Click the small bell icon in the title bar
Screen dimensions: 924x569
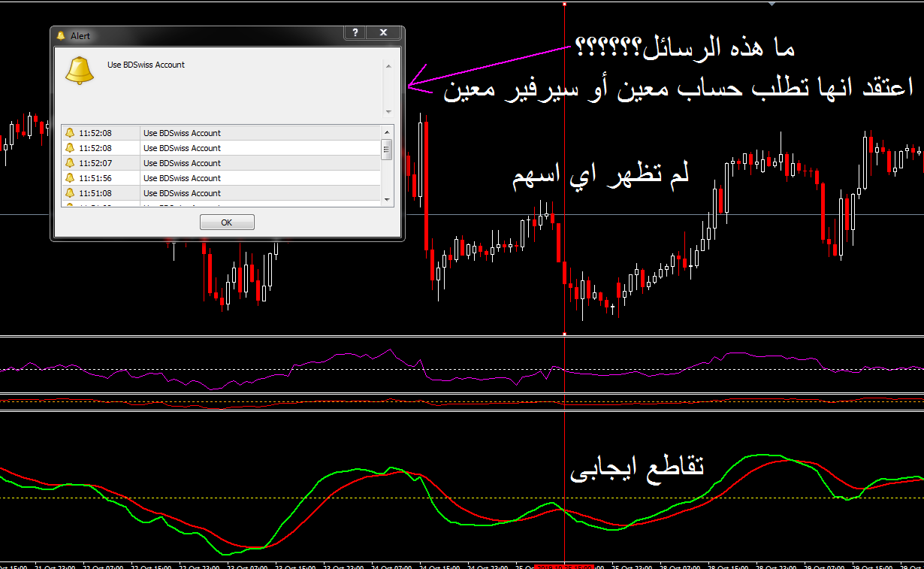point(61,35)
